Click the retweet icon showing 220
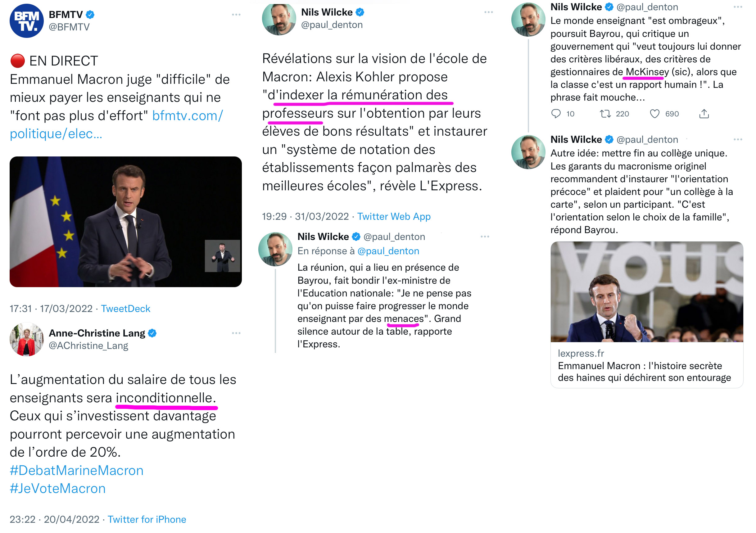This screenshot has width=756, height=533. click(x=605, y=114)
